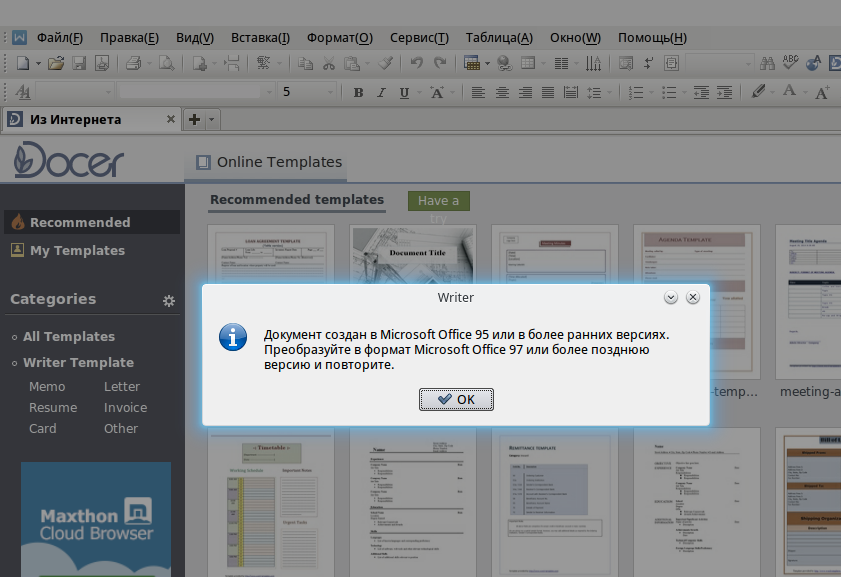Image resolution: width=841 pixels, height=577 pixels.
Task: Click the Decrease Indent icon
Action: pyautogui.click(x=701, y=93)
